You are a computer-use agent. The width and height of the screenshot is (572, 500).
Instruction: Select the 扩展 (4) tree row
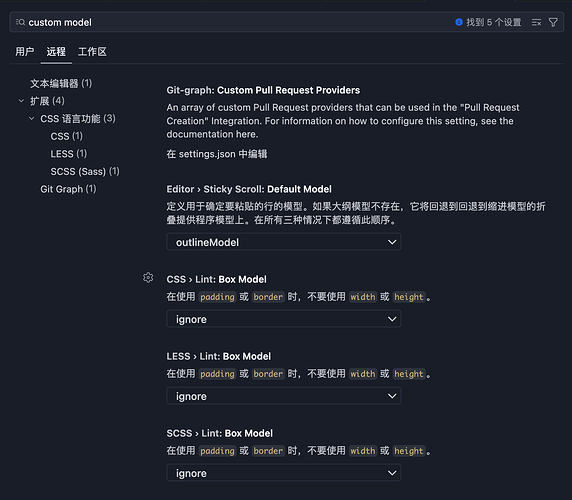tap(47, 101)
